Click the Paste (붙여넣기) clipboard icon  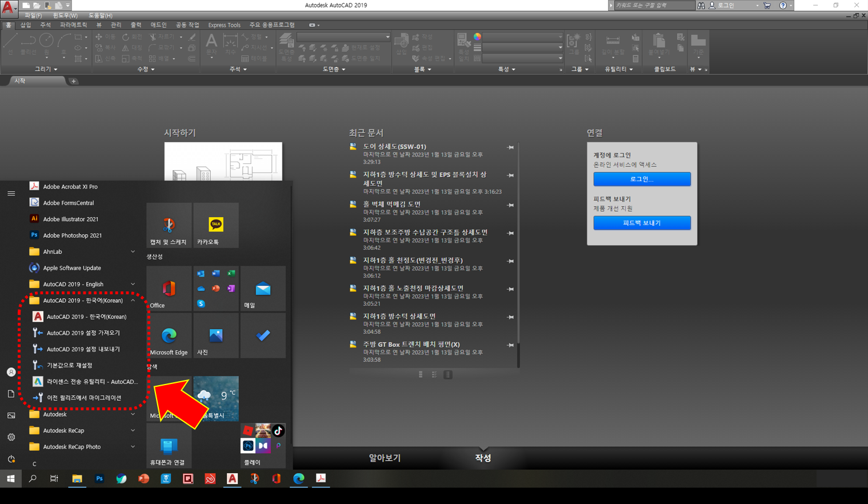[x=659, y=44]
